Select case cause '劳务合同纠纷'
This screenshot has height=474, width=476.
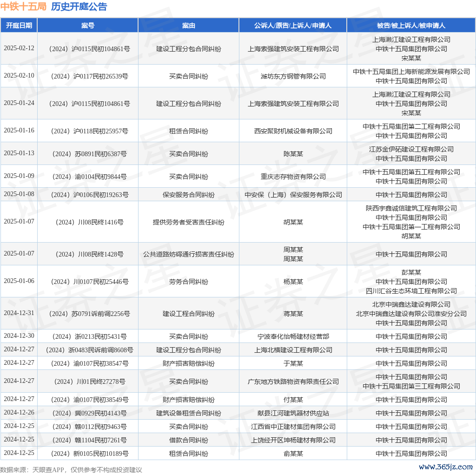click(x=189, y=282)
